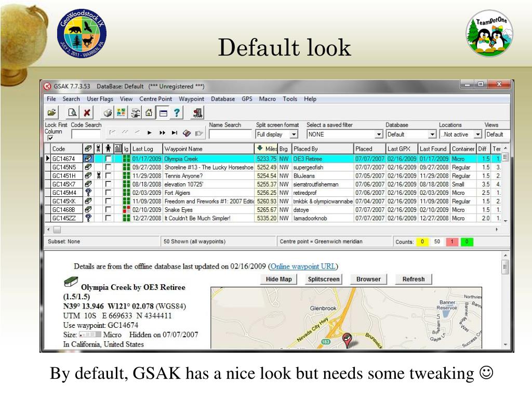Click the yellow count swatch
This screenshot has width=532, height=399.
pos(422,242)
